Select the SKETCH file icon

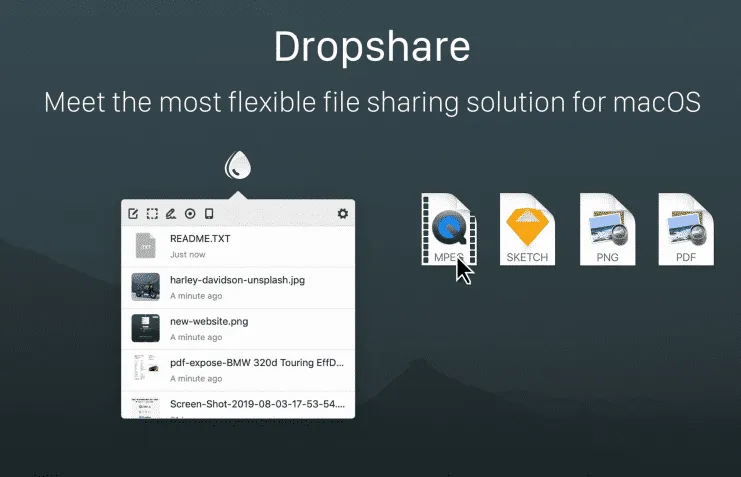pyautogui.click(x=527, y=229)
